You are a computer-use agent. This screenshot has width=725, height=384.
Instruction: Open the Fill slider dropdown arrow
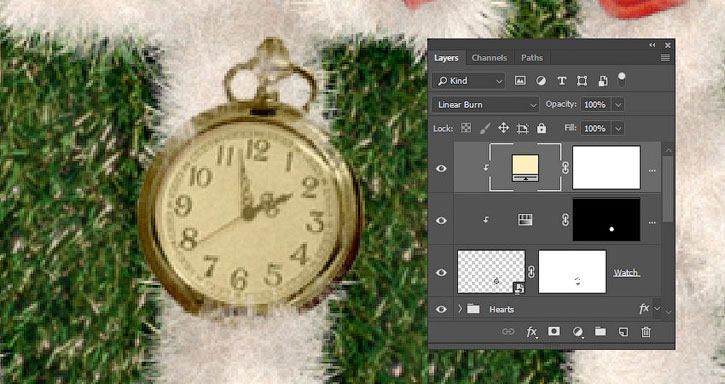click(x=618, y=129)
